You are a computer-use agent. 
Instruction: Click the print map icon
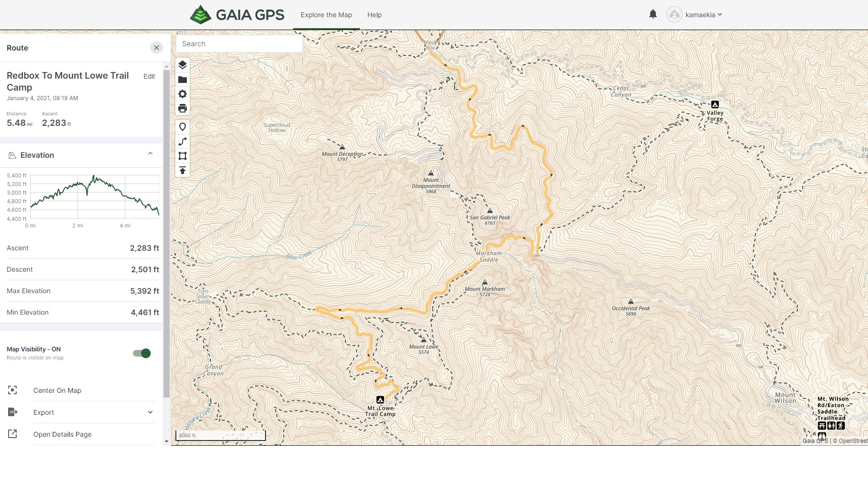pyautogui.click(x=183, y=108)
